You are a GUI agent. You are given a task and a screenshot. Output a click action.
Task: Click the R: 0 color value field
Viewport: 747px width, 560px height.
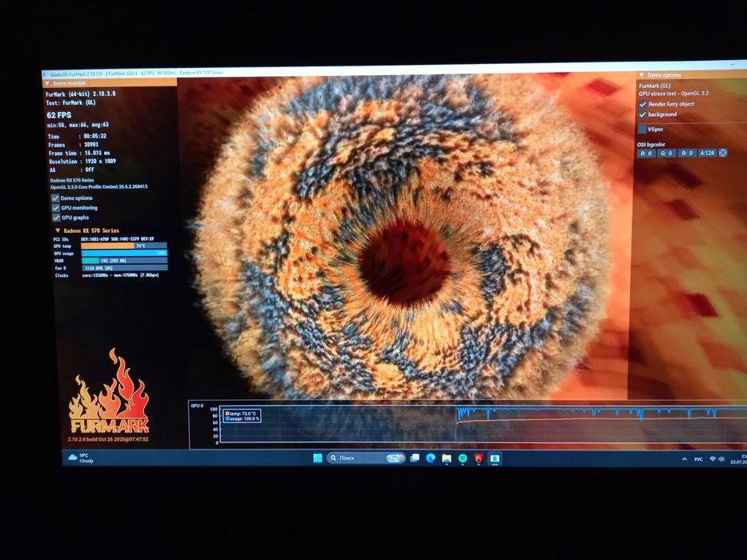click(645, 154)
